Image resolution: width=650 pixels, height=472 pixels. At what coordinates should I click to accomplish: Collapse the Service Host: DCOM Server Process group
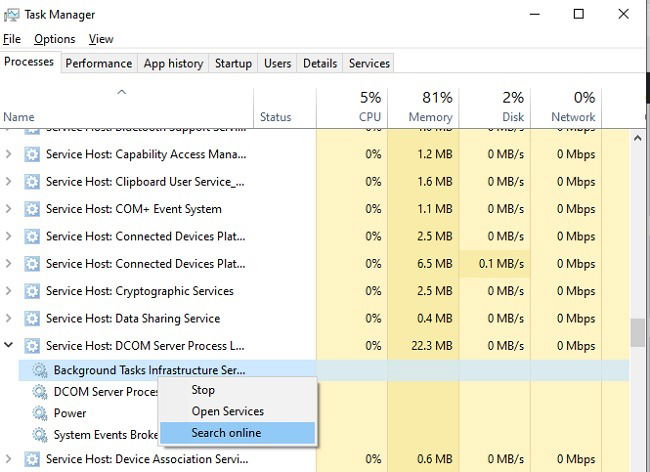point(8,345)
